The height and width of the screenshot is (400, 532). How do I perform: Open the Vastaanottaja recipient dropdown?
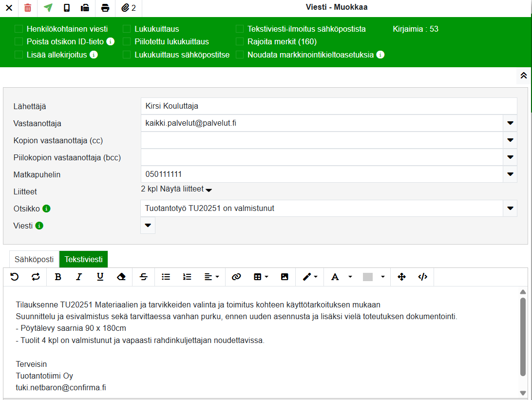(510, 123)
